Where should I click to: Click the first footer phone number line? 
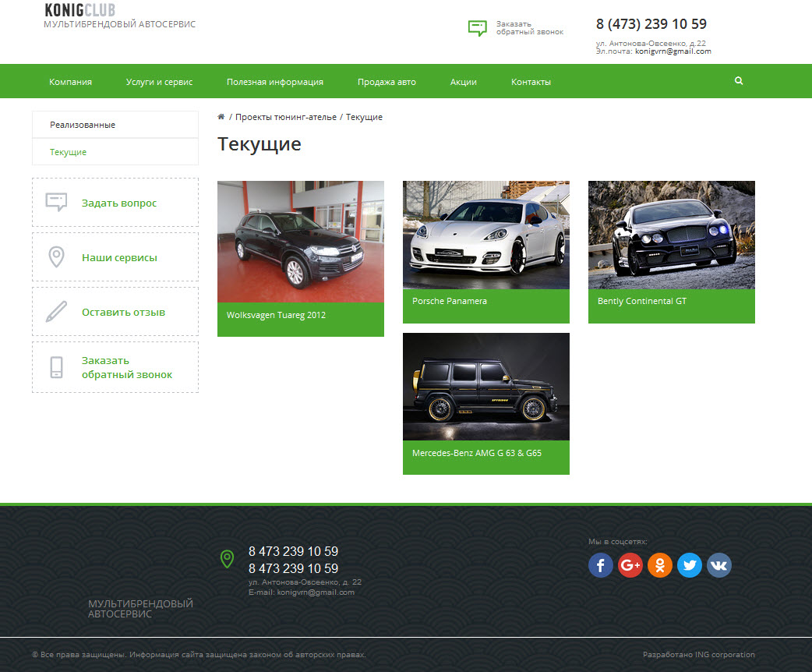click(x=293, y=551)
